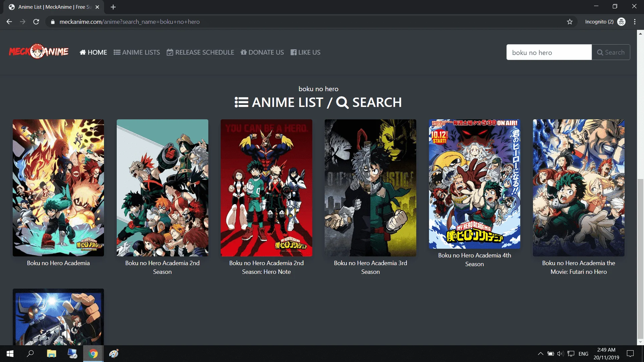Open Windows taskbar search
644x362 pixels.
tap(30, 354)
